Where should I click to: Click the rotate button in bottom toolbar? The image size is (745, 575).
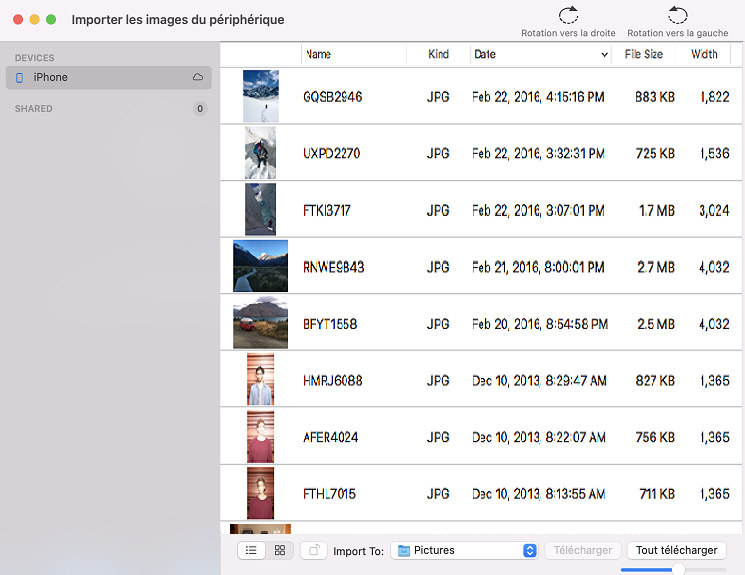pos(314,550)
